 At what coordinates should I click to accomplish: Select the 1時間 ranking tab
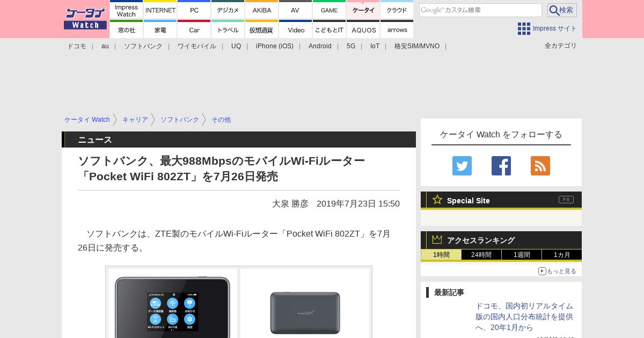click(x=441, y=255)
